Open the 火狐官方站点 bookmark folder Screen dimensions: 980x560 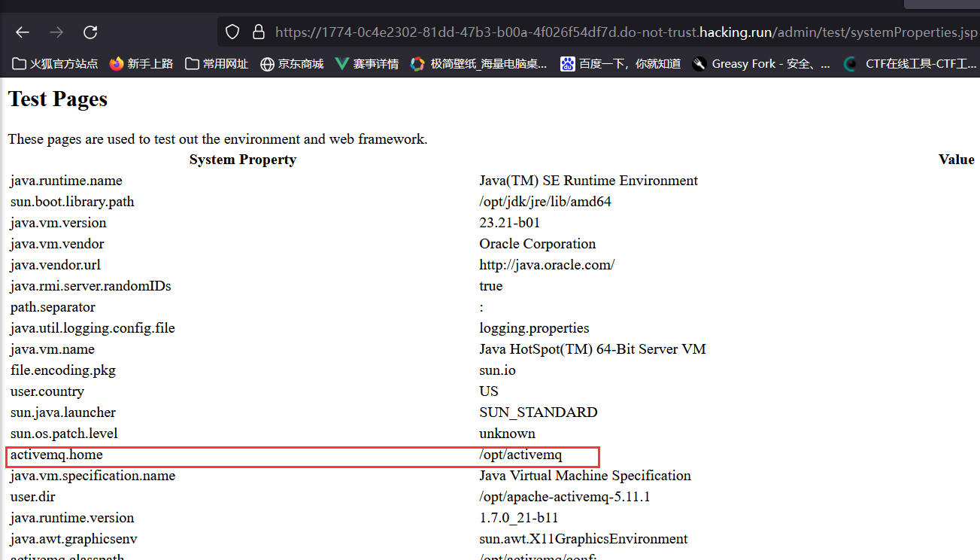(x=56, y=64)
